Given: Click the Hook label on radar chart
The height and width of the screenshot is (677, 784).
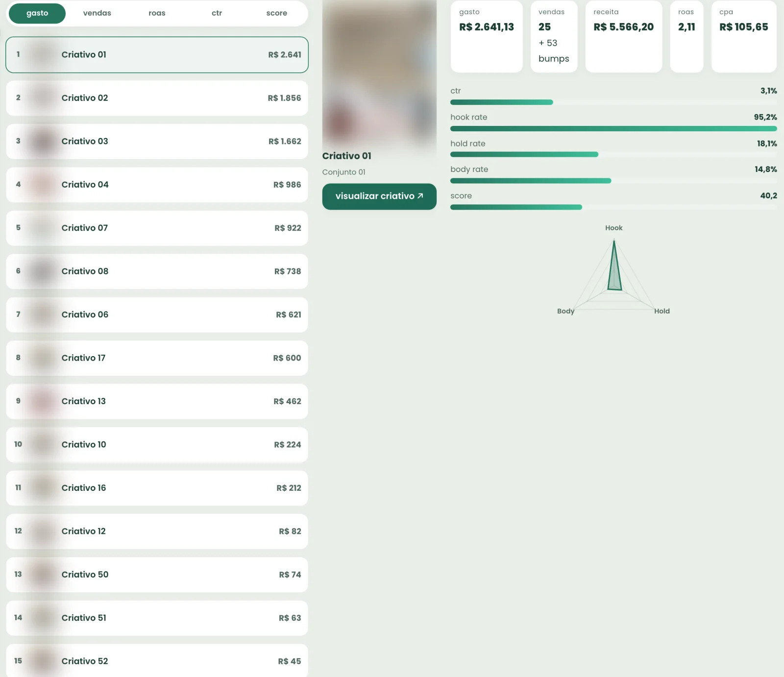Looking at the screenshot, I should tap(613, 228).
